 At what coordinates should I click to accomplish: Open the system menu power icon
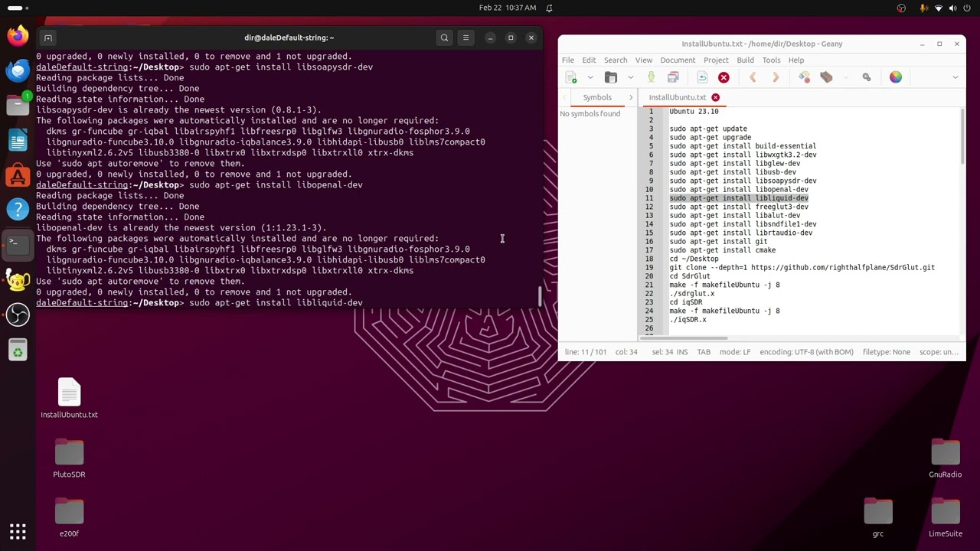(968, 8)
